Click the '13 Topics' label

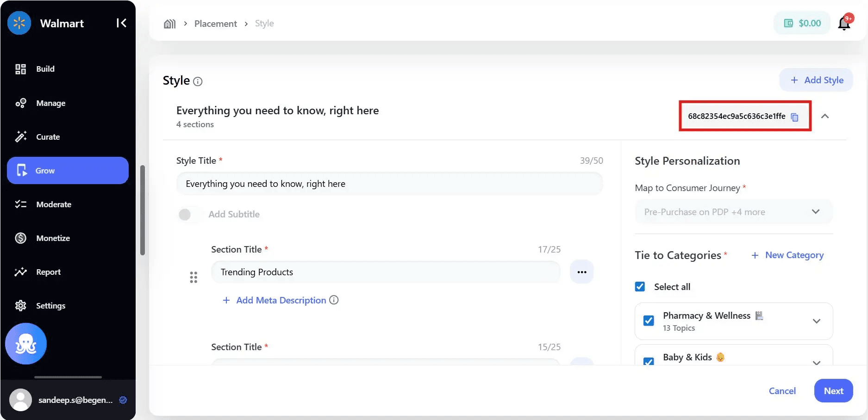(679, 328)
